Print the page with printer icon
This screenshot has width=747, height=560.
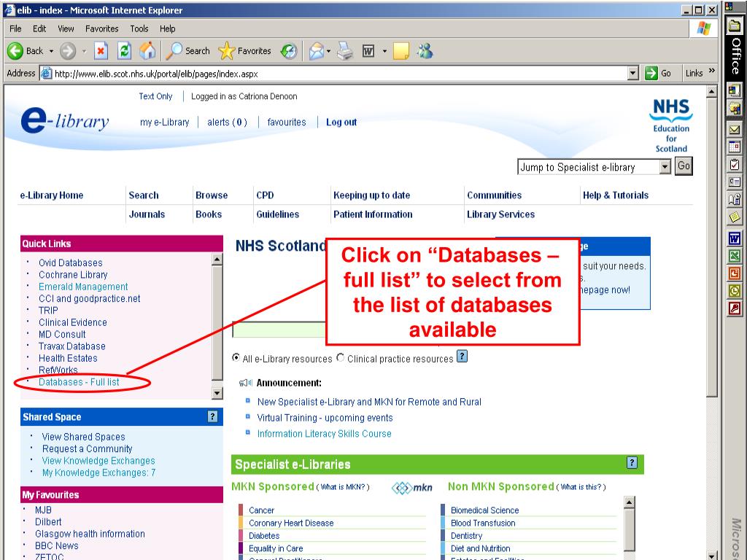[345, 51]
